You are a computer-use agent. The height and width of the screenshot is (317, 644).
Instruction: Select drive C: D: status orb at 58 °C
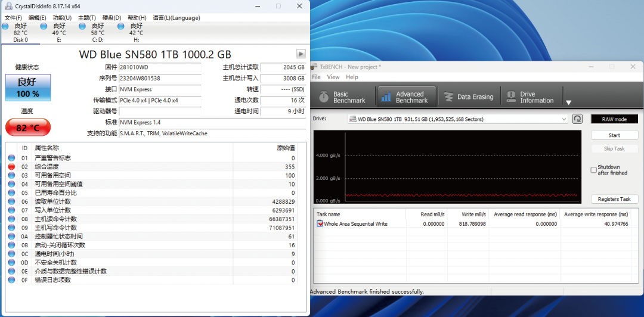click(82, 26)
